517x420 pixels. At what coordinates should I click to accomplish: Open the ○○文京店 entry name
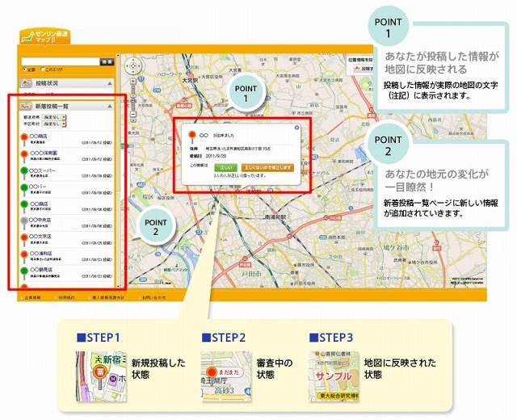pos(40,237)
